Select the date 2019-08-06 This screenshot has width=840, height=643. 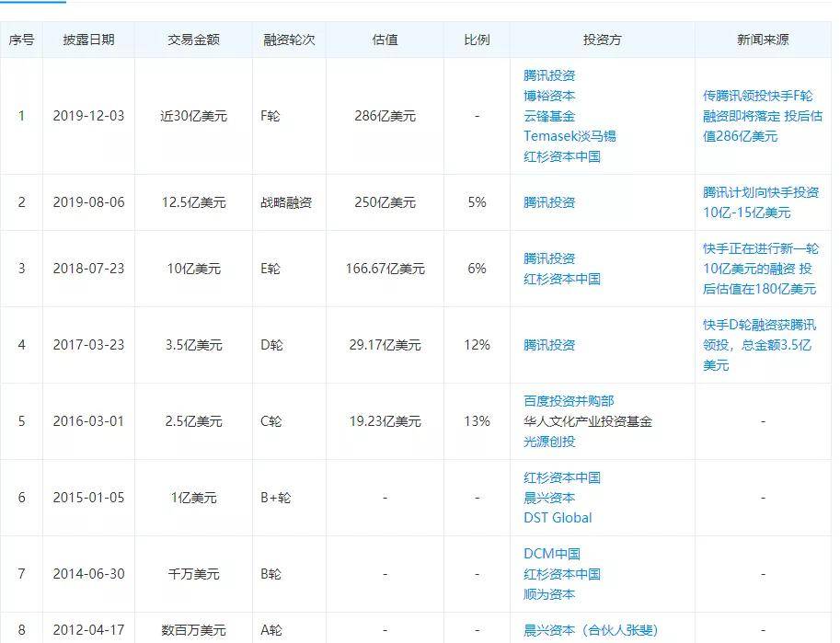click(x=89, y=202)
